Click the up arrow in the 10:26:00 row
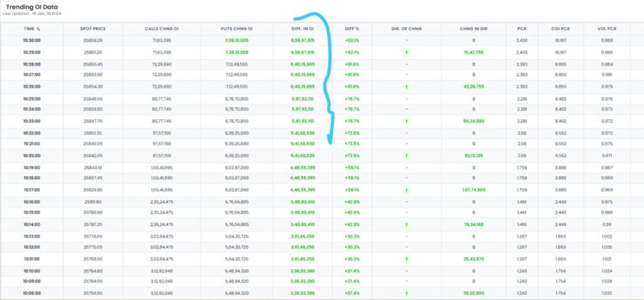The height and width of the screenshot is (300, 644). 407,86
